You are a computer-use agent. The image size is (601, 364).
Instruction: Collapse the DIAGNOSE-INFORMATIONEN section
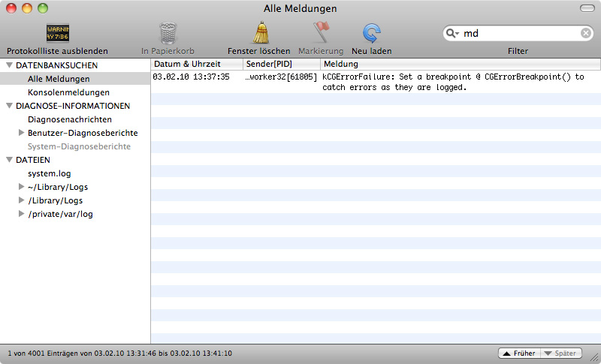coord(10,106)
